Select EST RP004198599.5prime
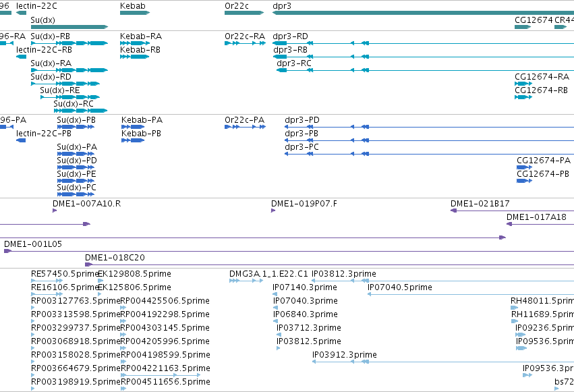Screen dimensions: 574x392 click(x=123, y=362)
